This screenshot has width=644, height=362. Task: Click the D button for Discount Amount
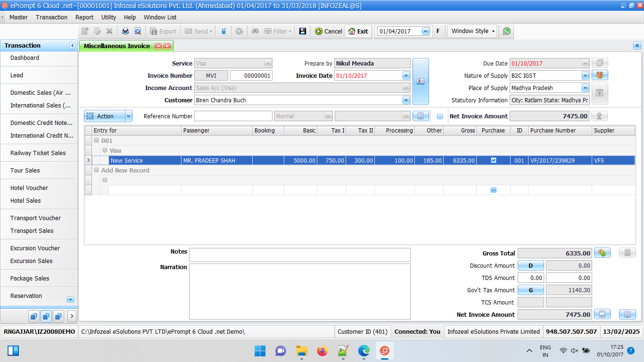530,265
